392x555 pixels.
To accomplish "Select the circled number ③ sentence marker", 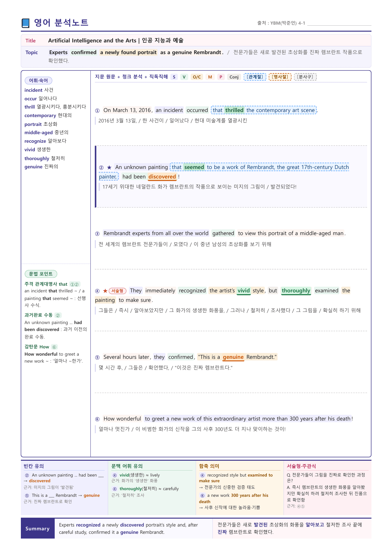I will click(97, 234).
